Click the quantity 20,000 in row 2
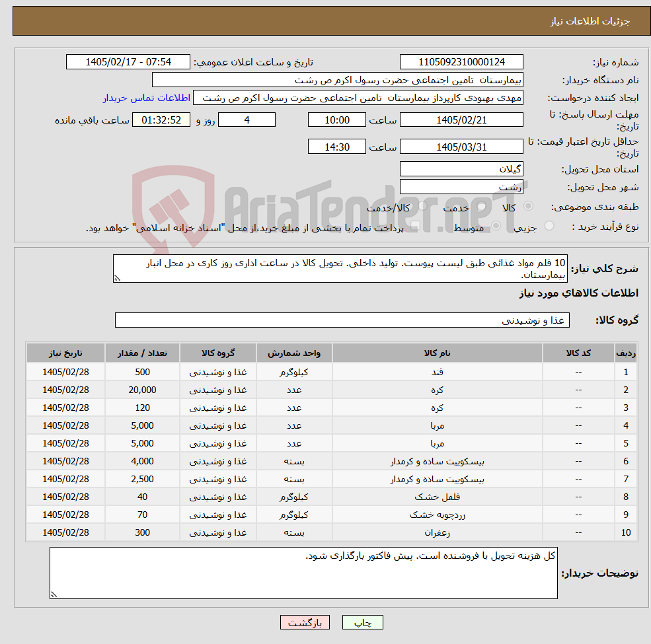This screenshot has height=644, width=651. point(142,390)
